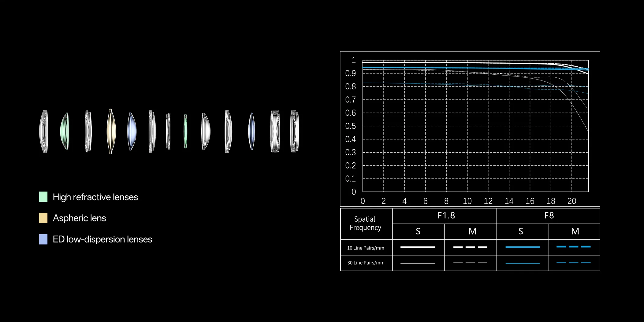644x322 pixels.
Task: Click the green High refractive lenses swatch
Action: click(43, 197)
